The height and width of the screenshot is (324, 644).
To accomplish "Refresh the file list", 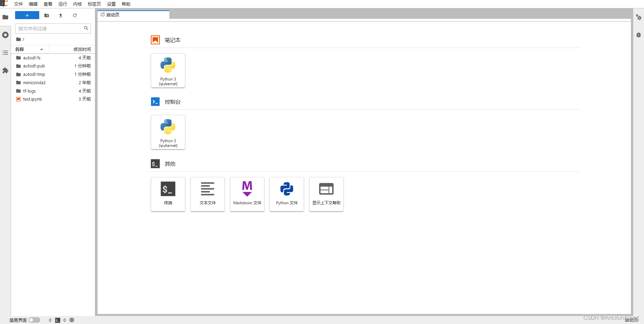I will click(x=75, y=15).
